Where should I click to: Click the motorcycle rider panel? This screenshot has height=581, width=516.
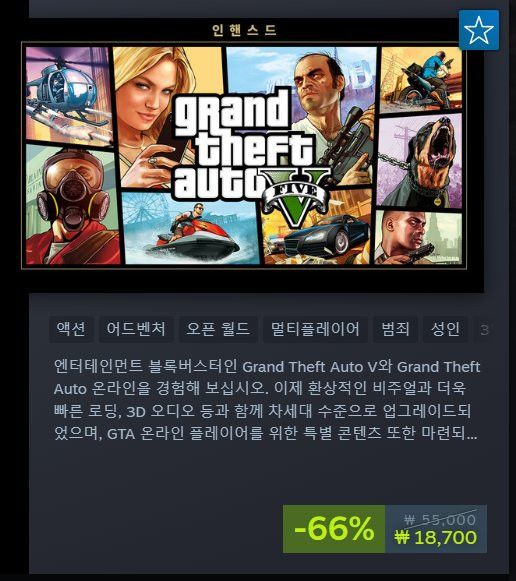tap(422, 80)
